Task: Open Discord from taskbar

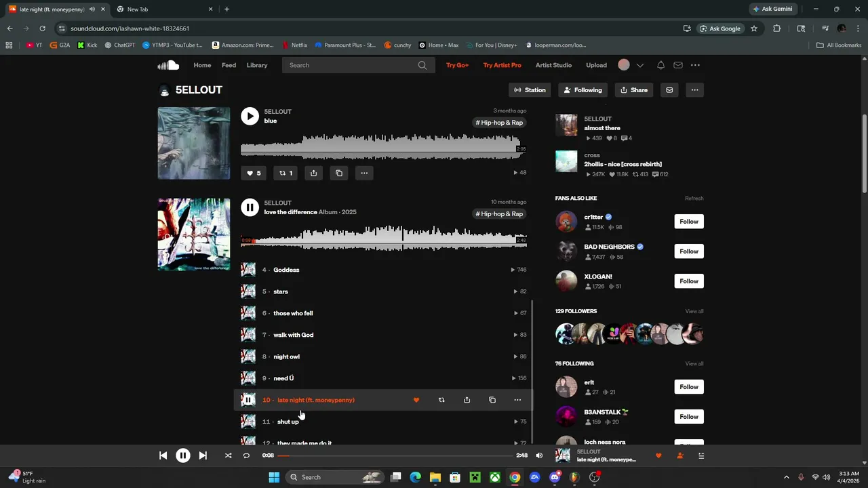Action: coord(555,477)
